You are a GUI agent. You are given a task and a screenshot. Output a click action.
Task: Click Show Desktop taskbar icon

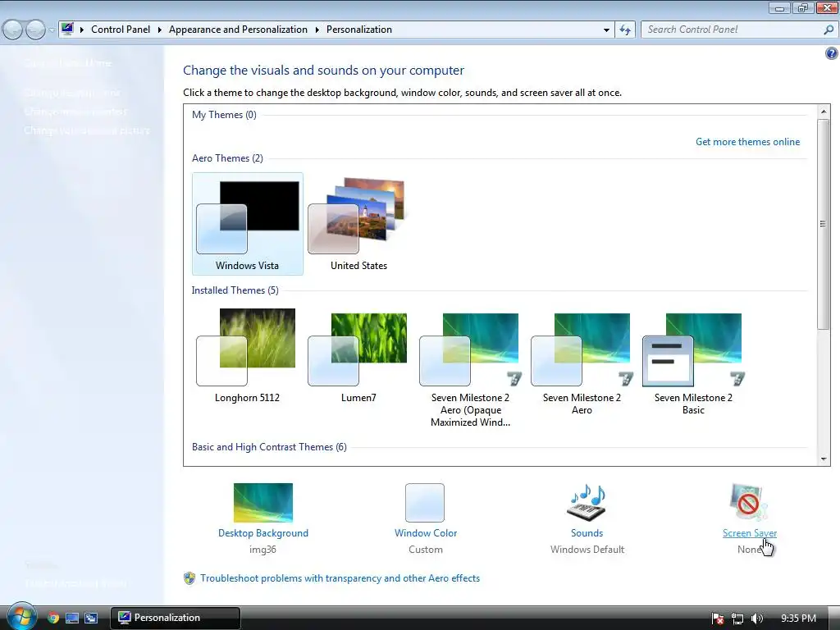[x=72, y=618]
